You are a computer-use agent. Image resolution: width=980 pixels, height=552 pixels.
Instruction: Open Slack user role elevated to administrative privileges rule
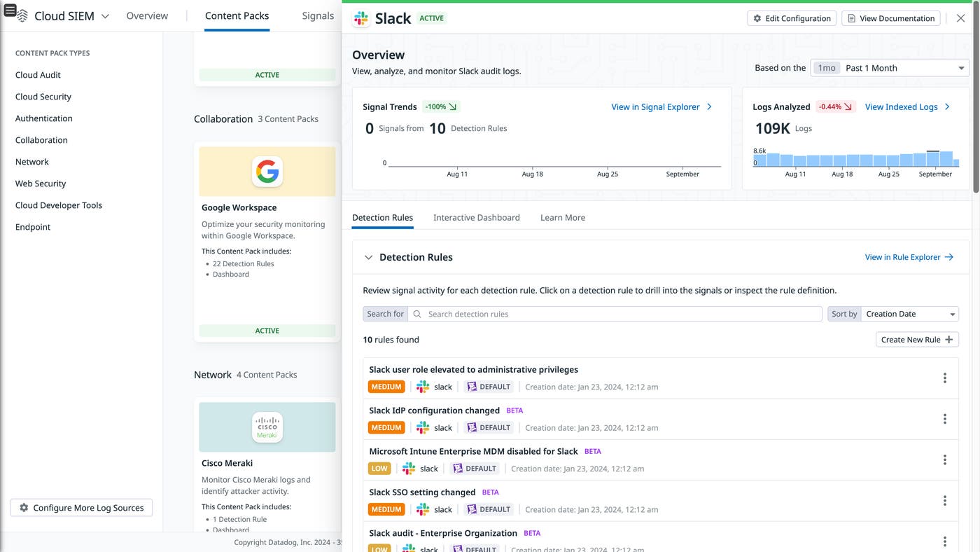(x=474, y=370)
